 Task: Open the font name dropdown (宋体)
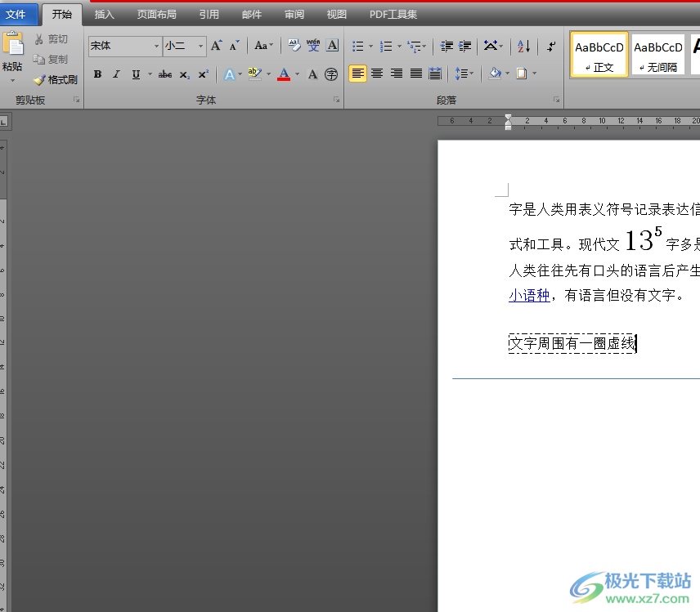156,46
